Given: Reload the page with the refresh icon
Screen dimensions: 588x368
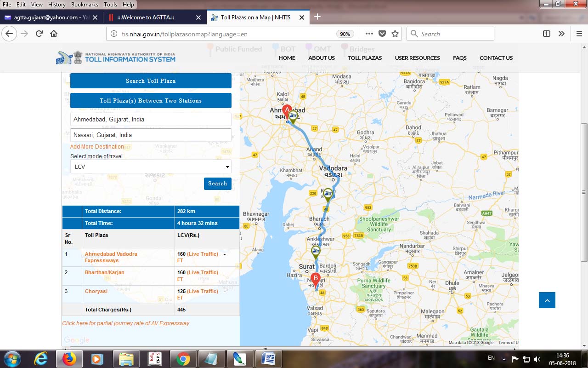Looking at the screenshot, I should pyautogui.click(x=39, y=34).
